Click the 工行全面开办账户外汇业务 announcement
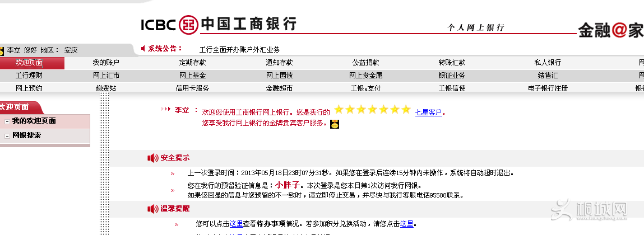Viewport: 644px width, 235px height. (x=239, y=50)
